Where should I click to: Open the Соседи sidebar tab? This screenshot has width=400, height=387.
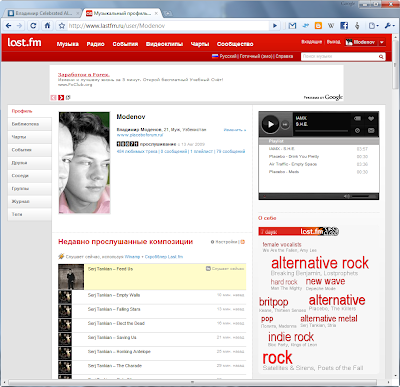pos(30,176)
